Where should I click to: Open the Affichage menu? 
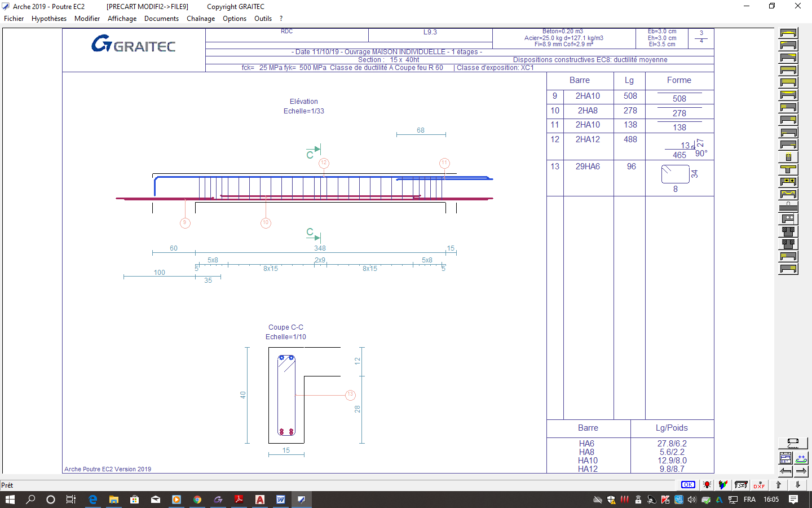[x=122, y=19]
